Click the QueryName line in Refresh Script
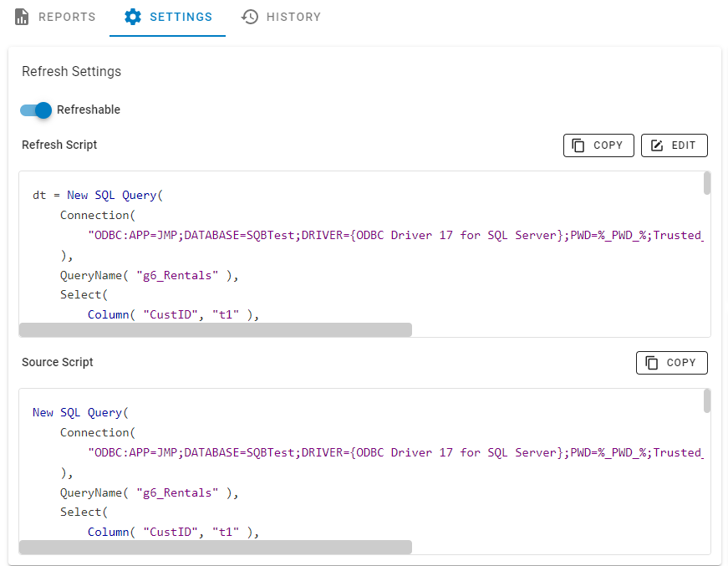728x566 pixels. click(x=149, y=275)
